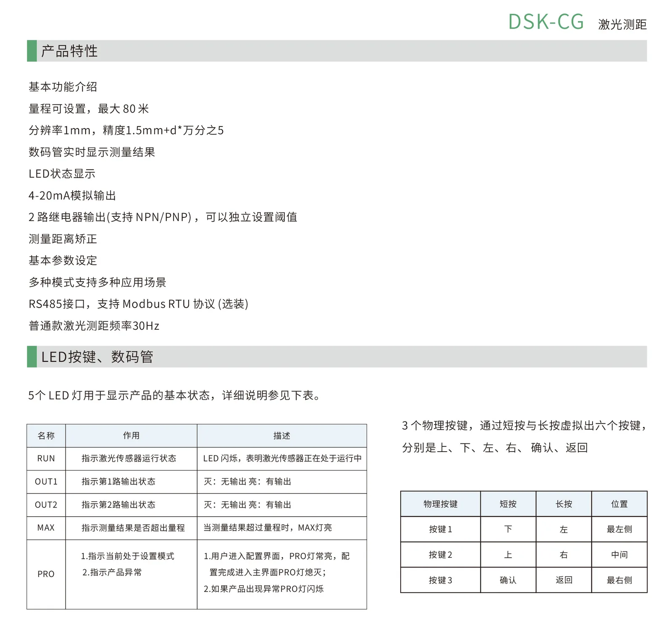Viewport: 672px width, 623px height.
Task: Click the line about PRO灯闪烁
Action: (264, 589)
